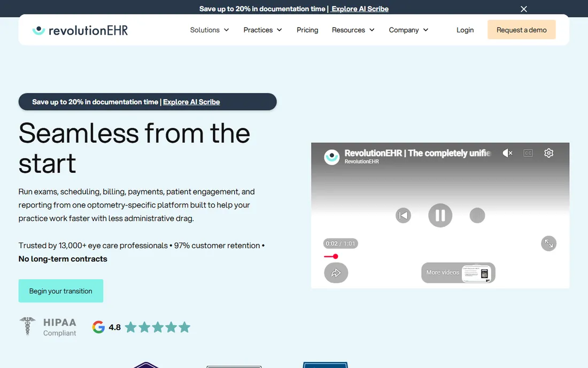Open the Pricing page
Screen dimensions: 588x368
[x=307, y=30]
